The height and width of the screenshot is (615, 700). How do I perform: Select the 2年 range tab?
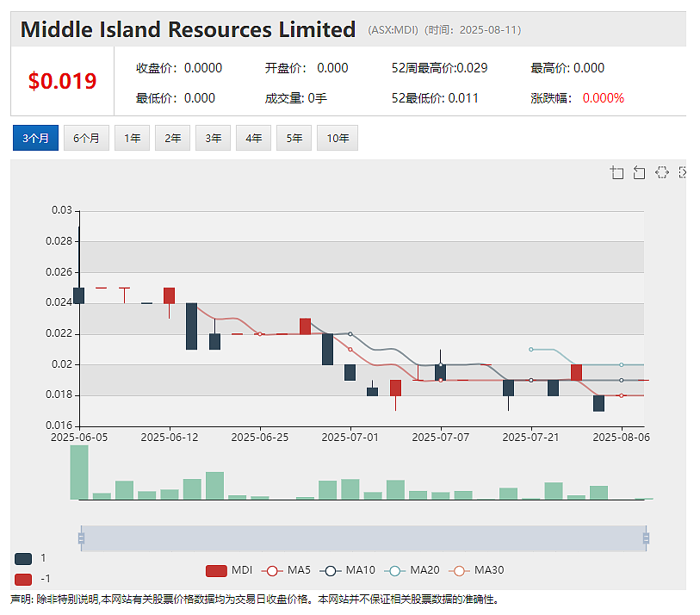coord(173,138)
